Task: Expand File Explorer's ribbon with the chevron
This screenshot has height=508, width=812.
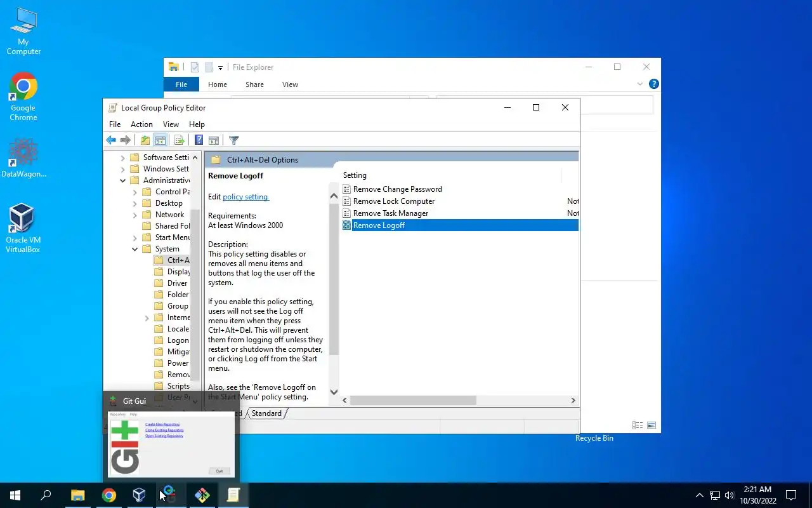Action: point(640,84)
